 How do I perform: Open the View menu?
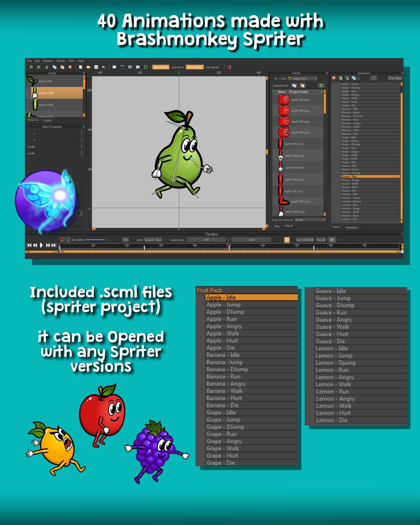point(71,61)
